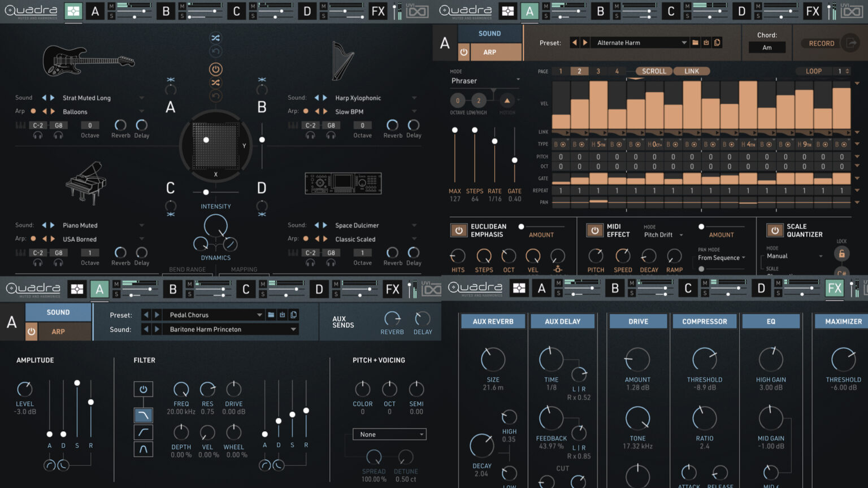
Task: Open the FX section from the top bar
Action: 378,11
